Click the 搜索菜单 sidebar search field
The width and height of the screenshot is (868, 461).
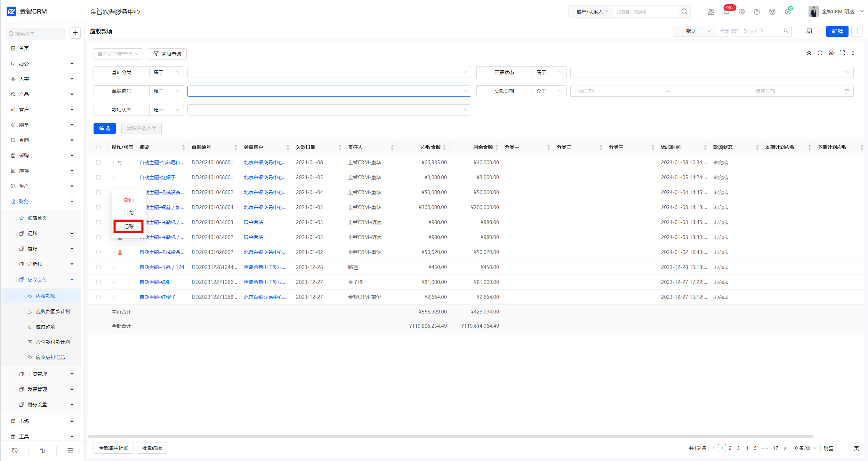pos(35,34)
